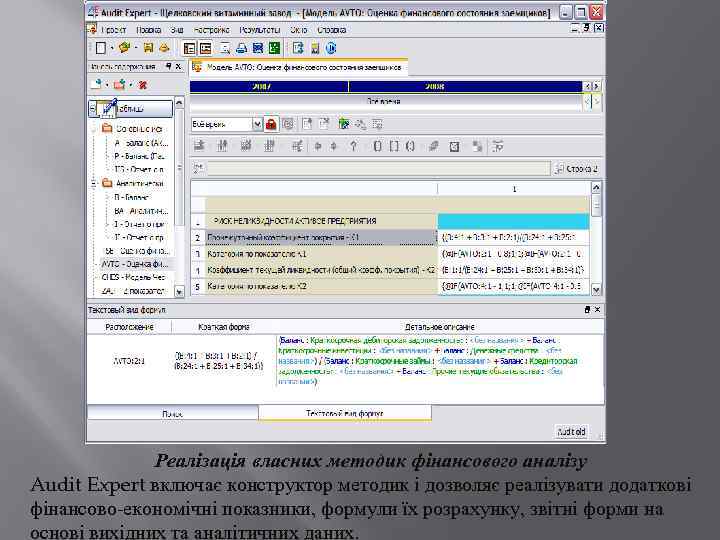Click the document export icon after the Excel icon
This screenshot has height=540, width=720.
tap(298, 48)
